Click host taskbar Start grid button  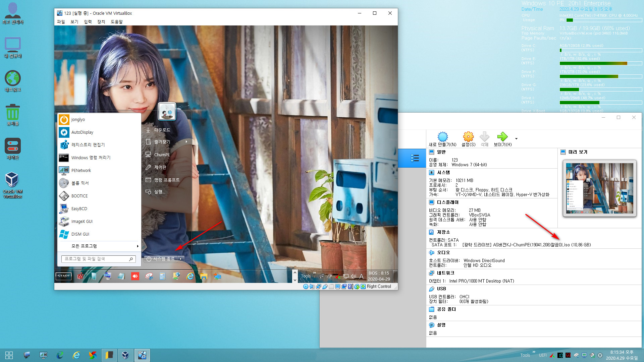9,355
